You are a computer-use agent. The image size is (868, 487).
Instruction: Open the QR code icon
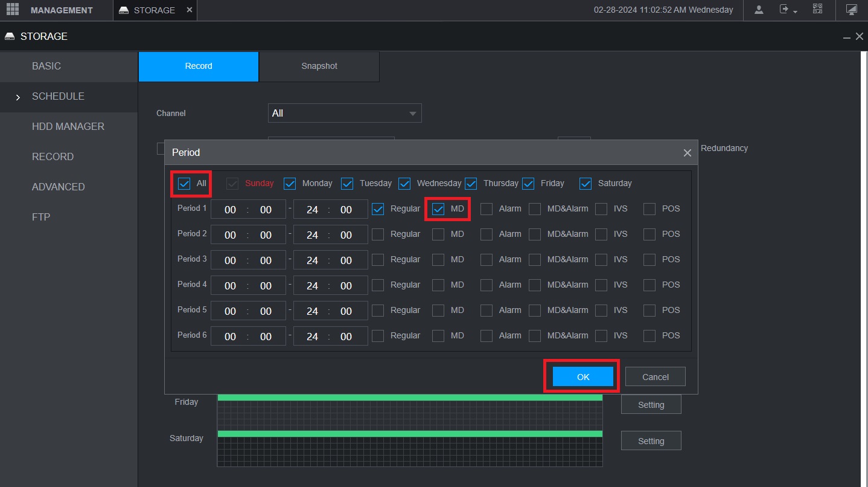(x=817, y=9)
